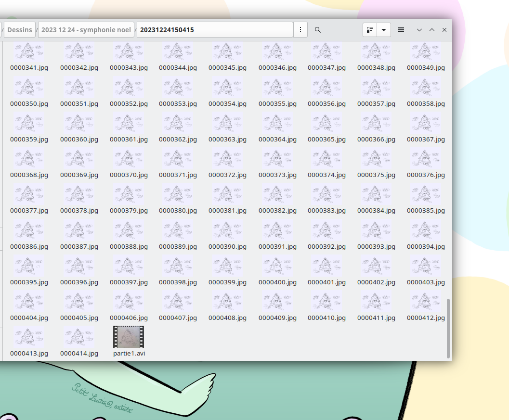The height and width of the screenshot is (420, 509).
Task: Select the 0000412.jpg image icon
Action: point(426,302)
